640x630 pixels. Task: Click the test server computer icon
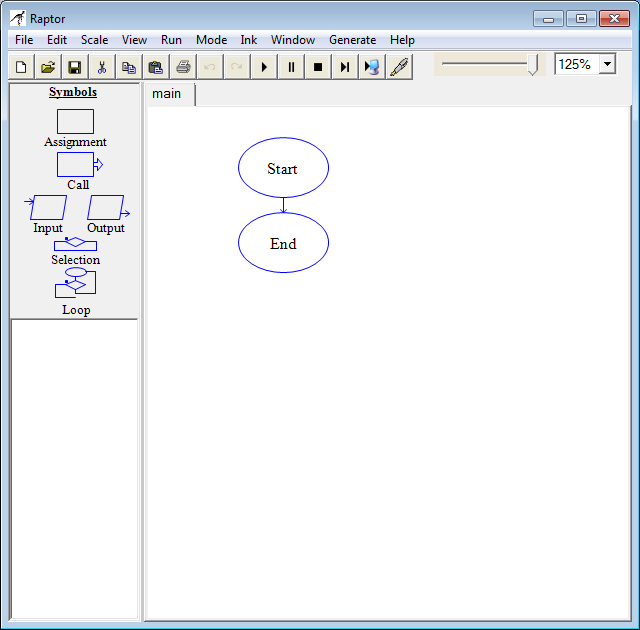tap(372, 67)
